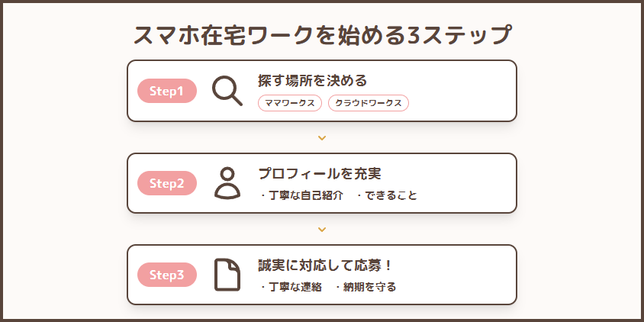Click the bullet 納期を守る
Viewport: 644px width, 322px height.
click(x=369, y=287)
